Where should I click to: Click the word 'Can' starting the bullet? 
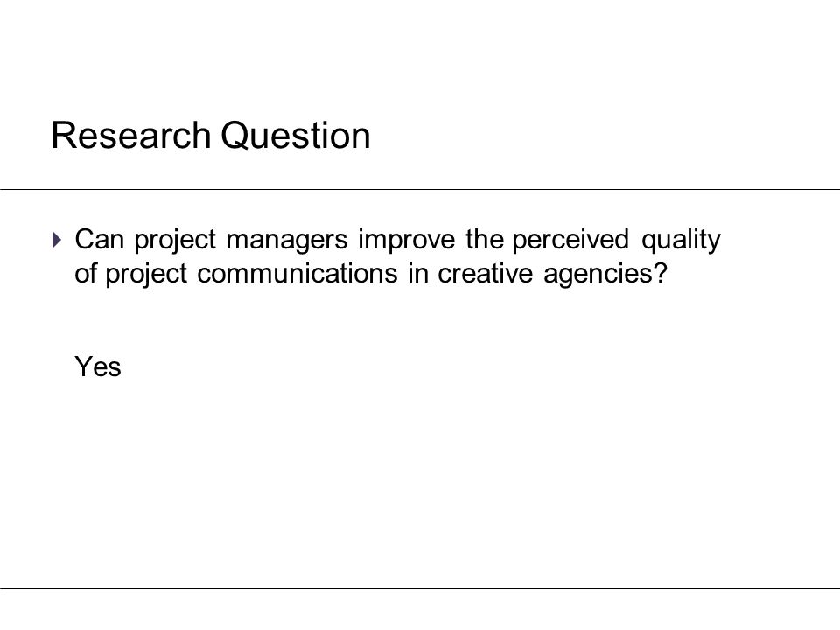pos(100,239)
